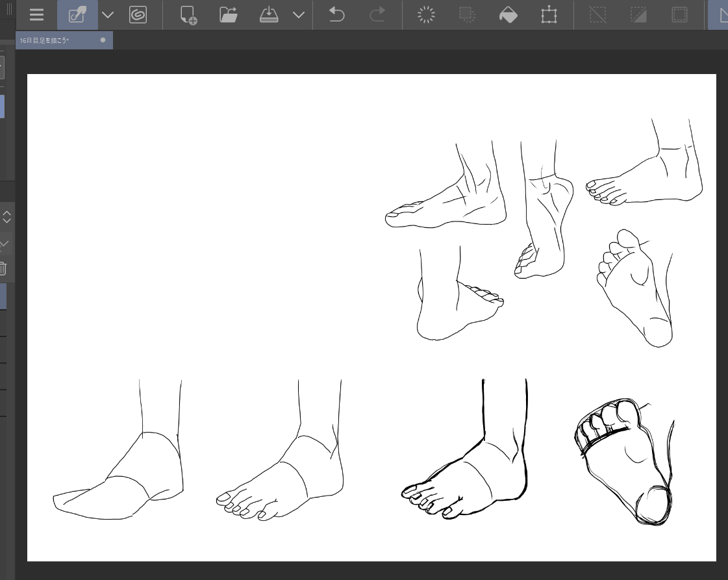Open the hamburger main menu
The width and height of the screenshot is (728, 580).
point(37,15)
